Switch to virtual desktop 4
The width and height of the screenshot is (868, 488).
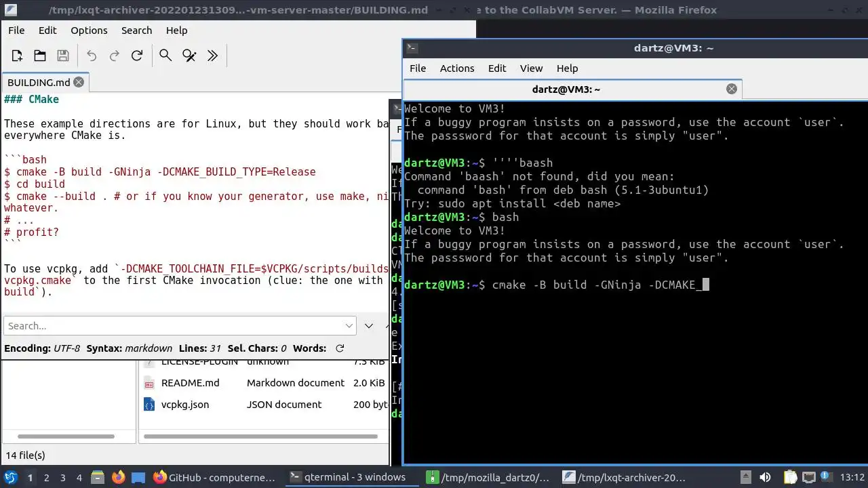(x=79, y=478)
